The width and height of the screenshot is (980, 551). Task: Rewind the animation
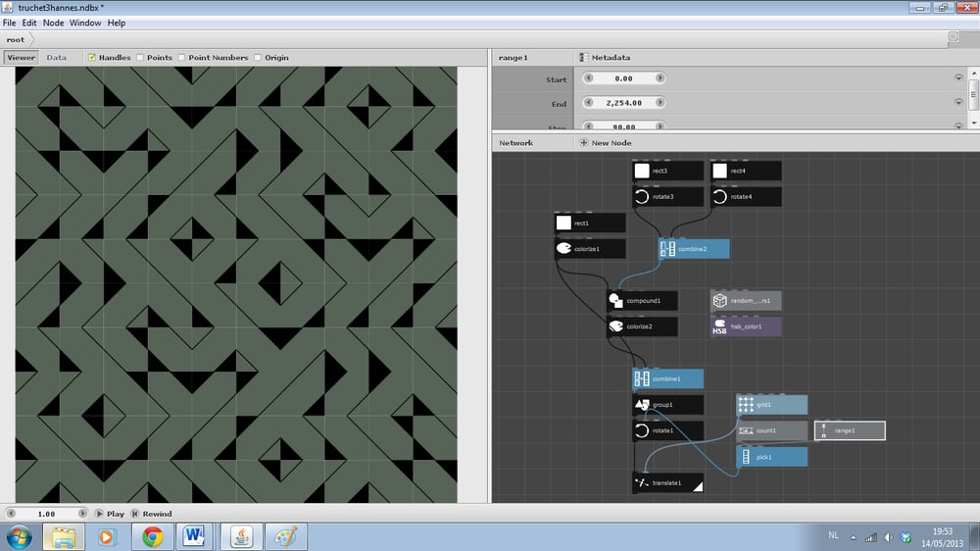(151, 514)
